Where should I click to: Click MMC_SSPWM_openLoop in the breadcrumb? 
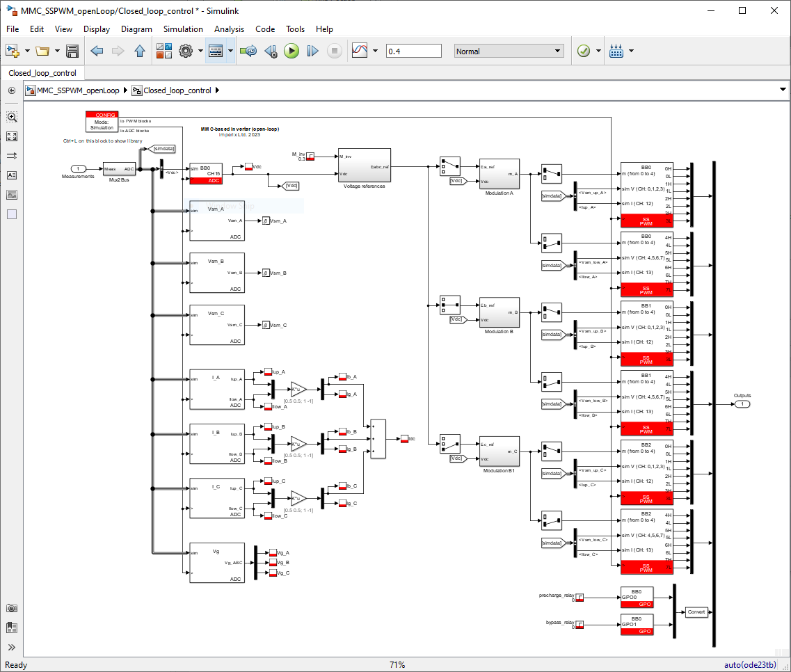77,90
